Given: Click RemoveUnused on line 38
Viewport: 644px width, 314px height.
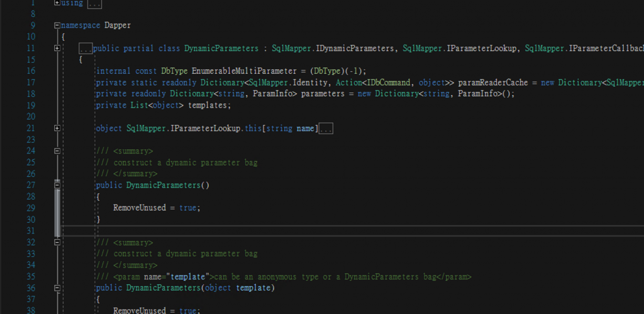Looking at the screenshot, I should [x=139, y=310].
